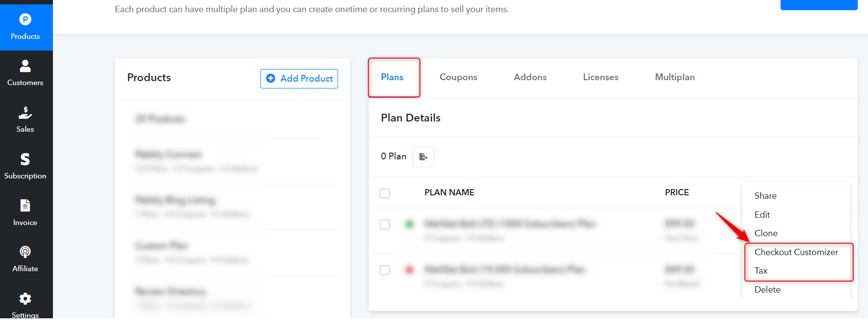Open the Multiplan tab

pos(675,77)
